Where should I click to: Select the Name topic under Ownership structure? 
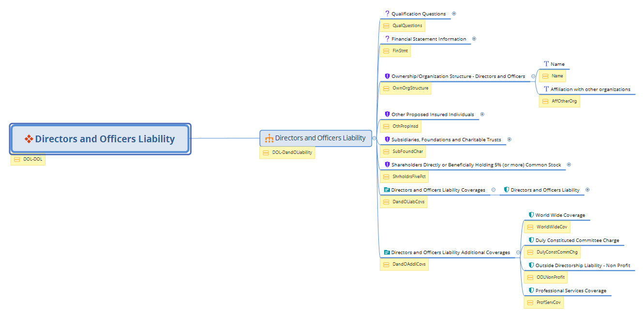tap(557, 64)
